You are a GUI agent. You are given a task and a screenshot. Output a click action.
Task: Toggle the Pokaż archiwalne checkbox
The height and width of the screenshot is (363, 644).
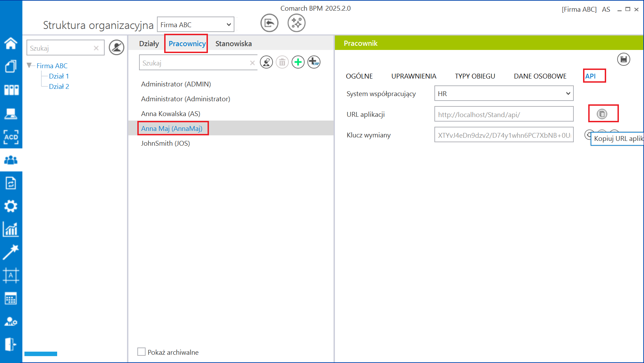click(x=141, y=352)
